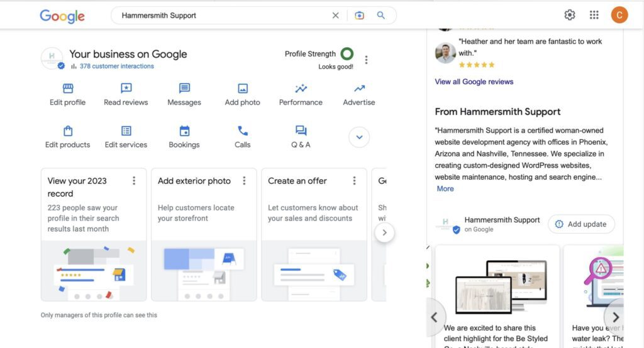Open Edit profile storefront icon
This screenshot has width=644, height=348.
pos(68,88)
